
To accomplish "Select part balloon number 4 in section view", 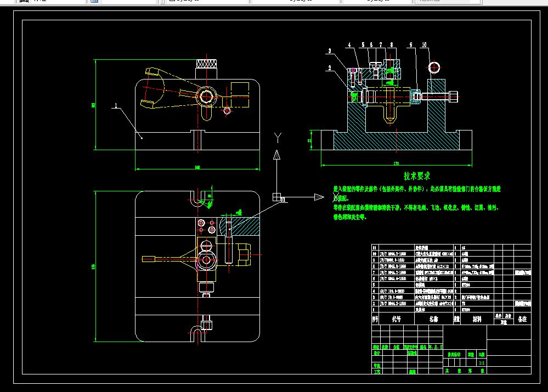I will click(x=349, y=45).
